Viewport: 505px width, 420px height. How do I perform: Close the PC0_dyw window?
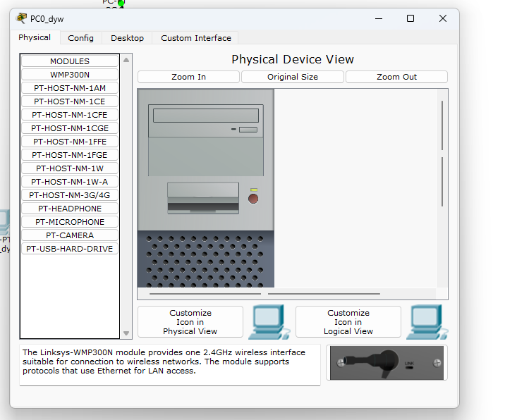(x=443, y=18)
